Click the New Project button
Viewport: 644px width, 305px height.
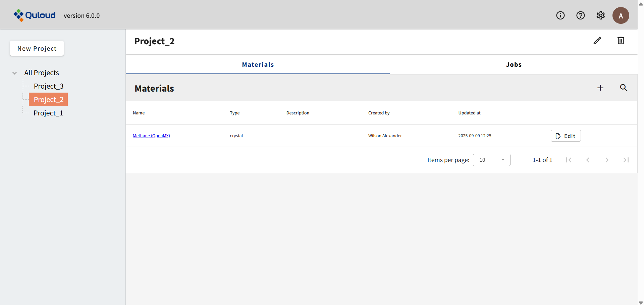click(37, 48)
